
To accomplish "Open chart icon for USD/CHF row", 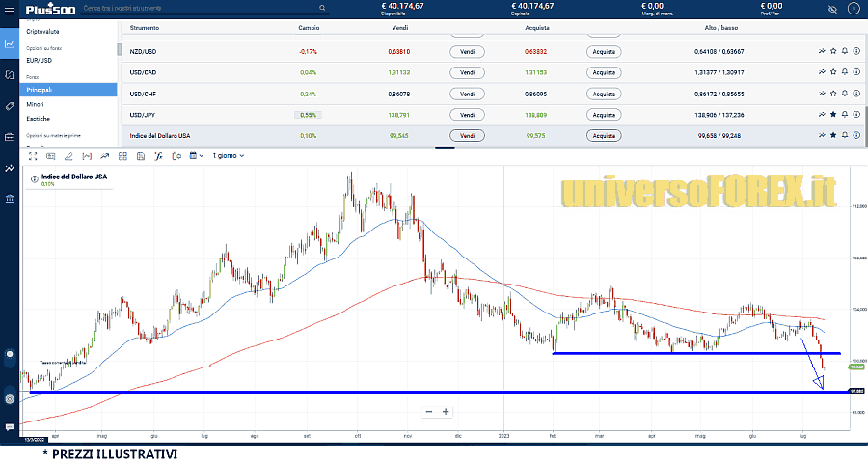I will (821, 94).
